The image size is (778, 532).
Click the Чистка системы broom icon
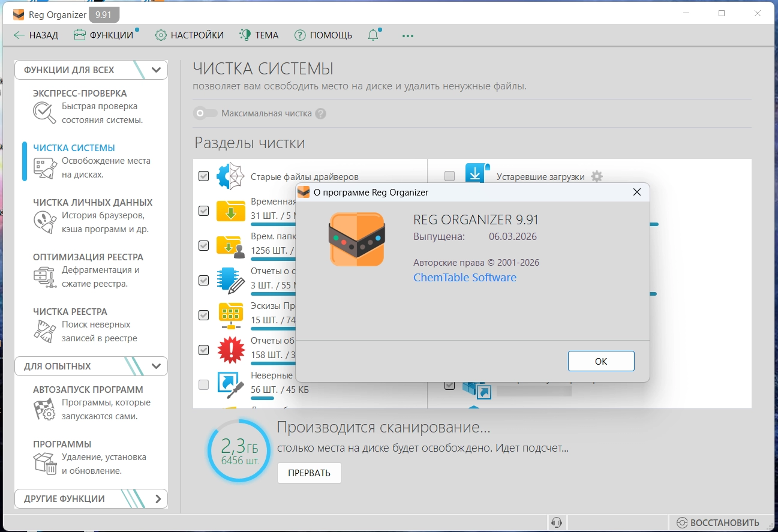click(44, 167)
